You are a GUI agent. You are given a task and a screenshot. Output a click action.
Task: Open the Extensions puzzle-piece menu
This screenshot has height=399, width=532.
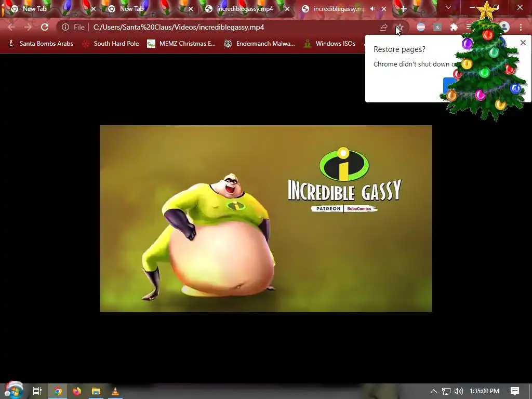coord(454,27)
